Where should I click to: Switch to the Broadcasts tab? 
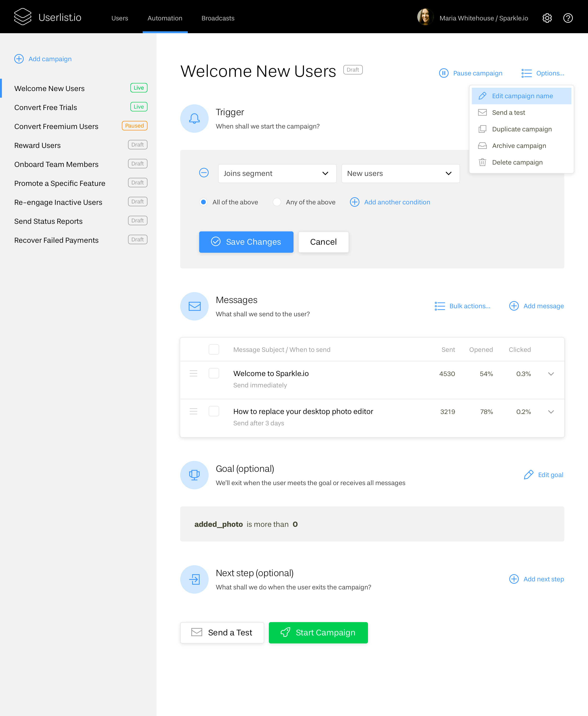[x=218, y=18]
